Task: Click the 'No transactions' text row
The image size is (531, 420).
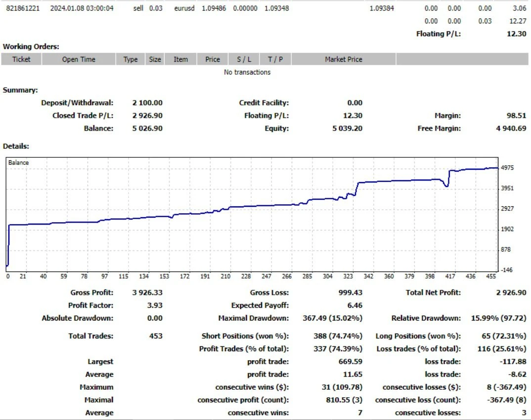Action: [x=247, y=72]
